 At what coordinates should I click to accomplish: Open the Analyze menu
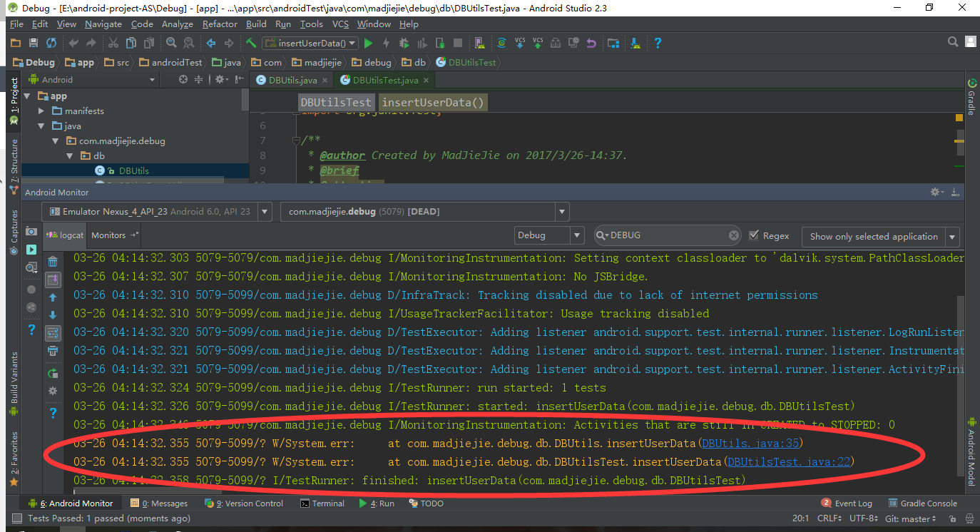[x=178, y=24]
